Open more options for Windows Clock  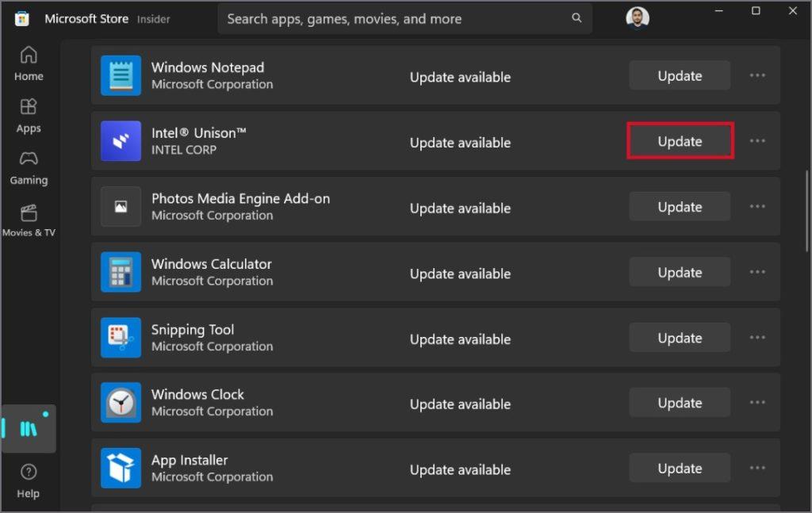tap(757, 403)
